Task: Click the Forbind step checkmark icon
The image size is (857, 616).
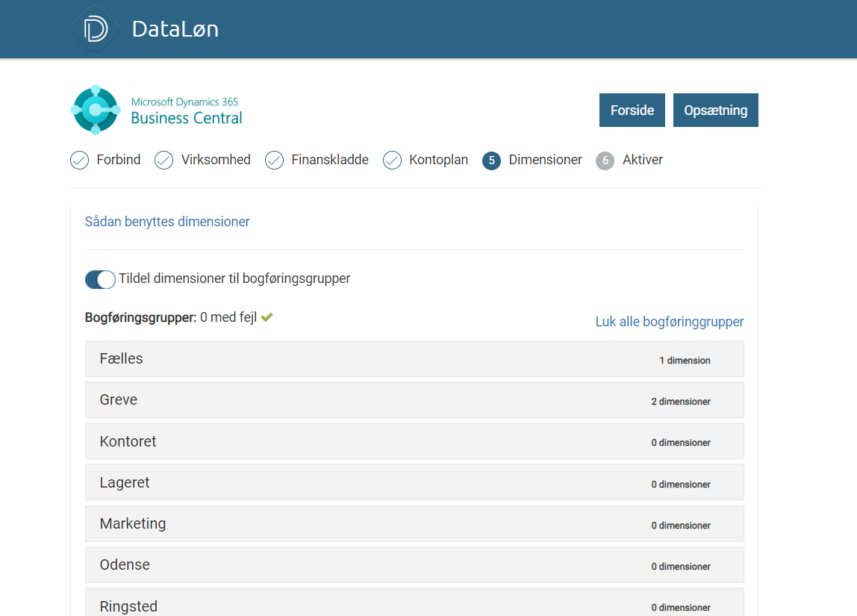Action: tap(80, 160)
